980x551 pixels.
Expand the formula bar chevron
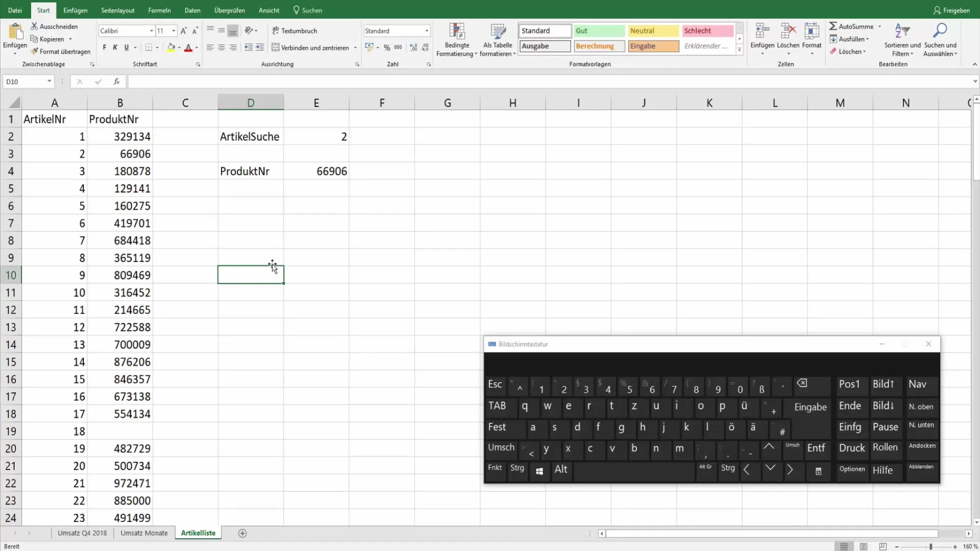pyautogui.click(x=975, y=81)
